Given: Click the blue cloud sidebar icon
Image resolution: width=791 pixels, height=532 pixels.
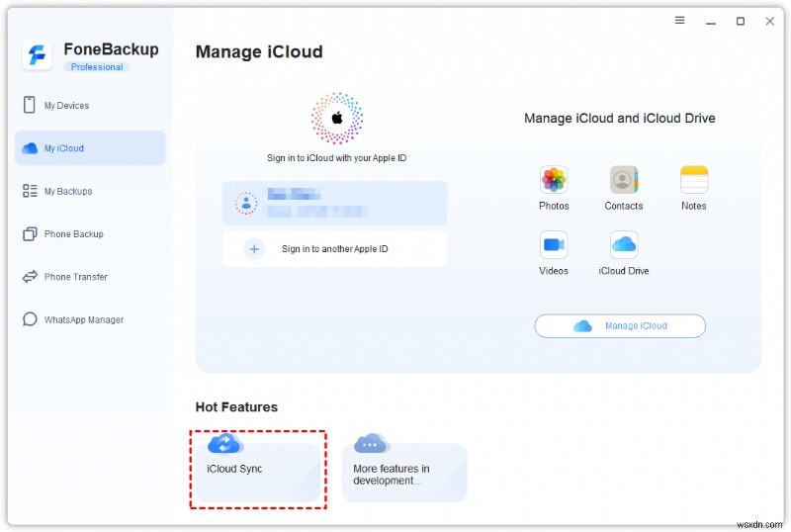Looking at the screenshot, I should 30,148.
